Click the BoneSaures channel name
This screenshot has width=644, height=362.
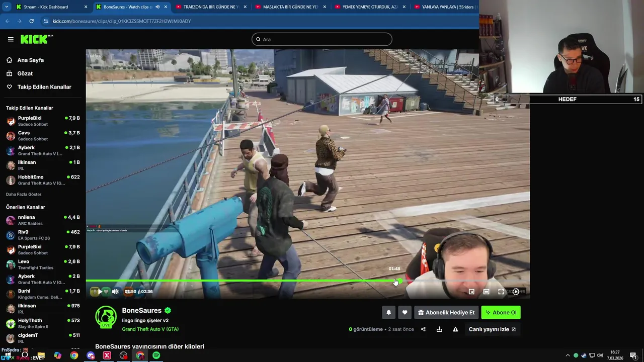point(141,311)
